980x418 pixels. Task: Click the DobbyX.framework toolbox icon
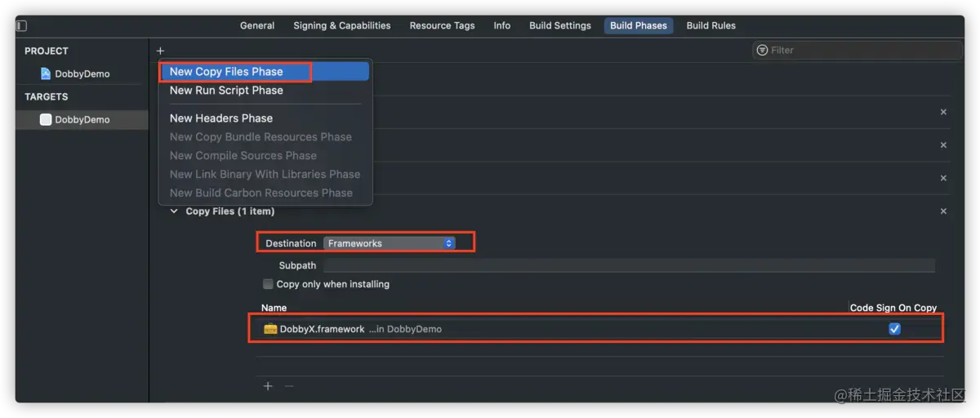270,329
